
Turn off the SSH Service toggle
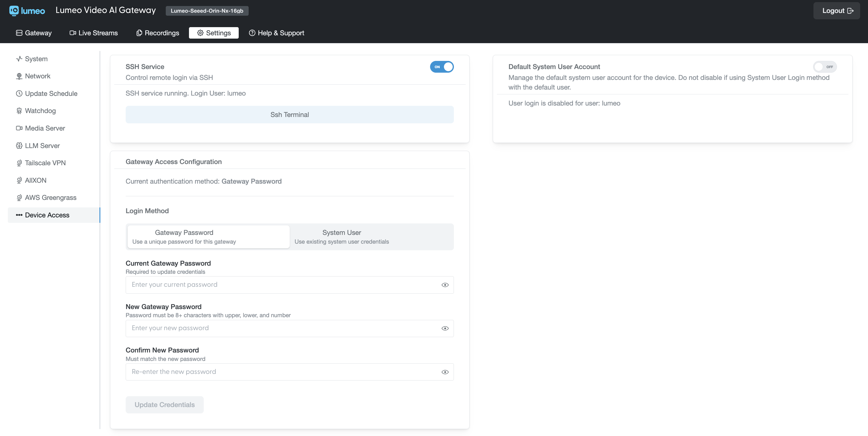coord(442,67)
